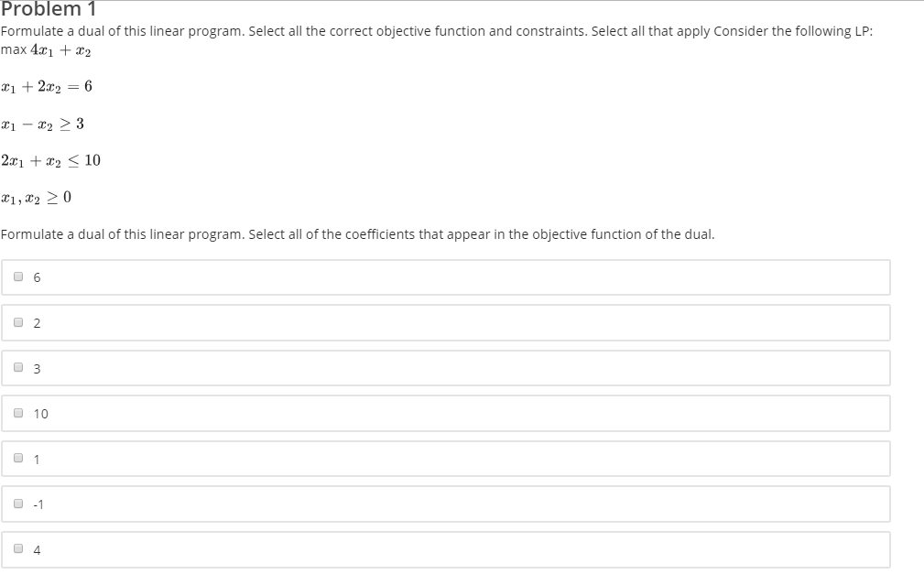924x574 pixels.
Task: Click the constraint 2x1 + x2 ≤ 10
Action: pos(50,160)
